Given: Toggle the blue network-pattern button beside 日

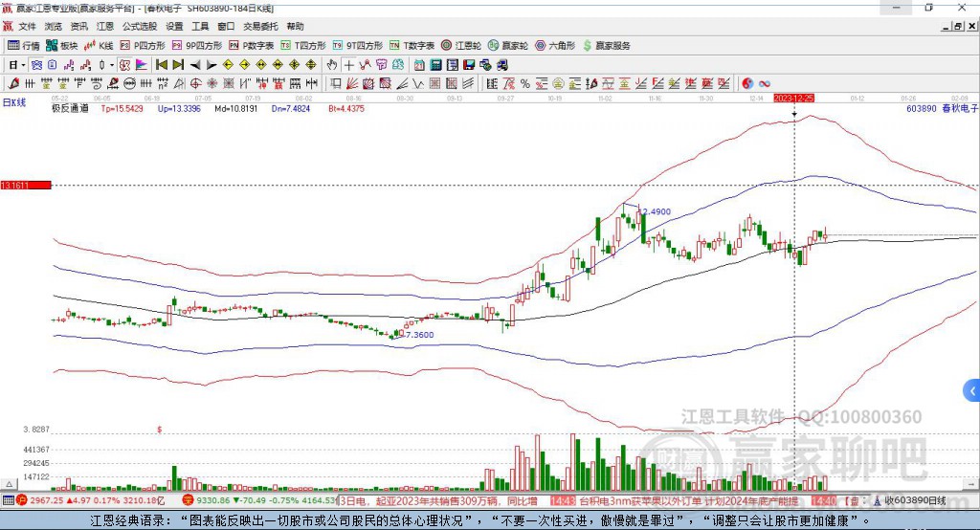Looking at the screenshot, I should point(36,65).
